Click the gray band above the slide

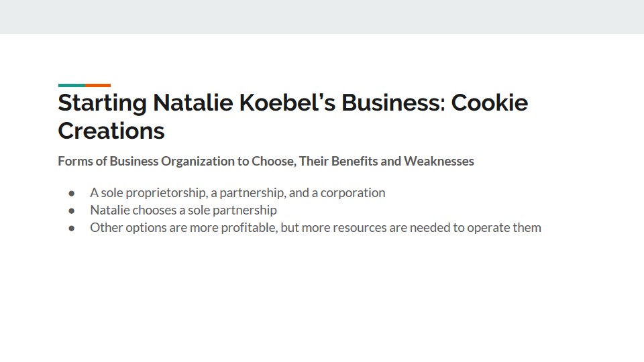coord(322,17)
